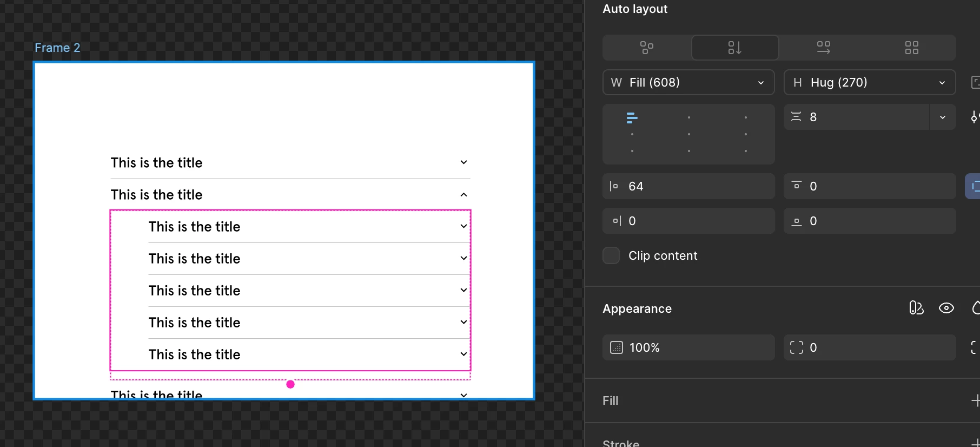Image resolution: width=980 pixels, height=447 pixels.
Task: Click the third nested 'This is the title' text
Action: [194, 291]
